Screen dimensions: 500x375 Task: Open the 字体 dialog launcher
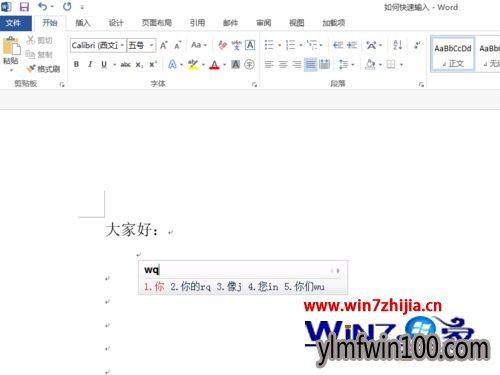coord(254,85)
